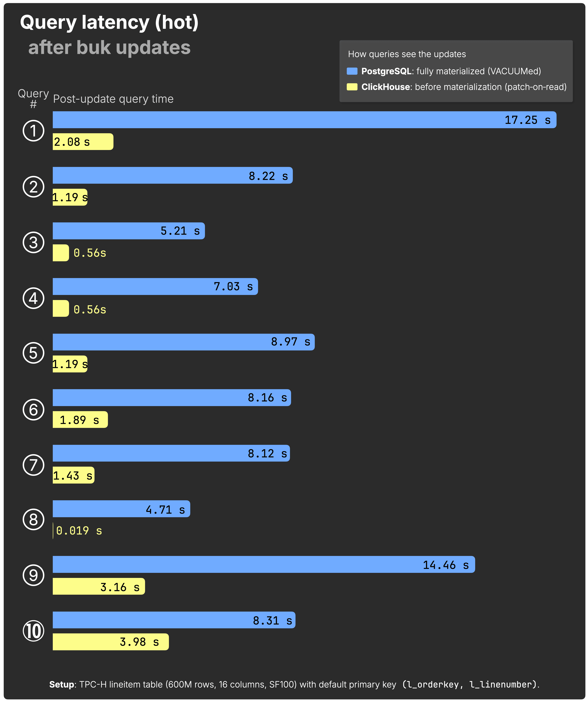Click the circled number 1 query icon
The image size is (588, 705).
tap(34, 131)
